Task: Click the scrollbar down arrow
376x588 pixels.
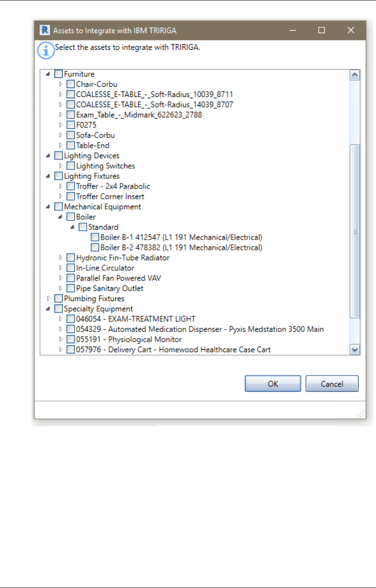Action: (x=354, y=350)
